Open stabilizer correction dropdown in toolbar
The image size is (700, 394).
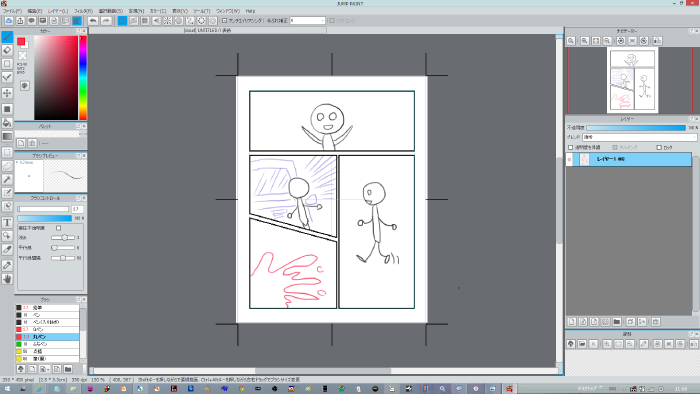tap(308, 21)
